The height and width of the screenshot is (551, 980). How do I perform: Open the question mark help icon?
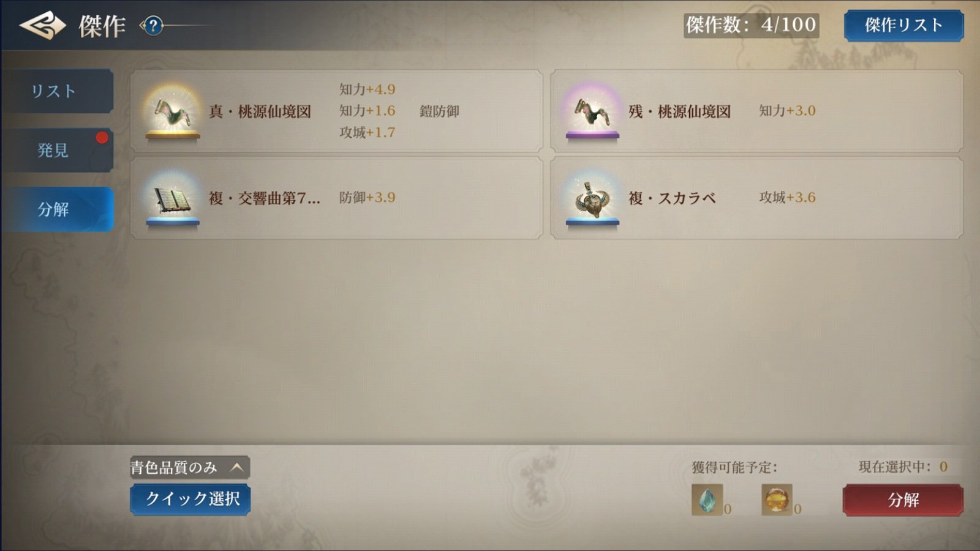153,26
